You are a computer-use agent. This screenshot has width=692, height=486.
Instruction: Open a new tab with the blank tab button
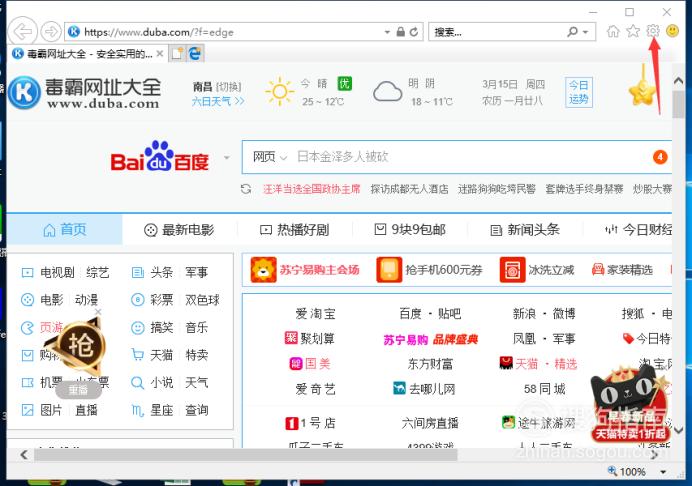177,53
